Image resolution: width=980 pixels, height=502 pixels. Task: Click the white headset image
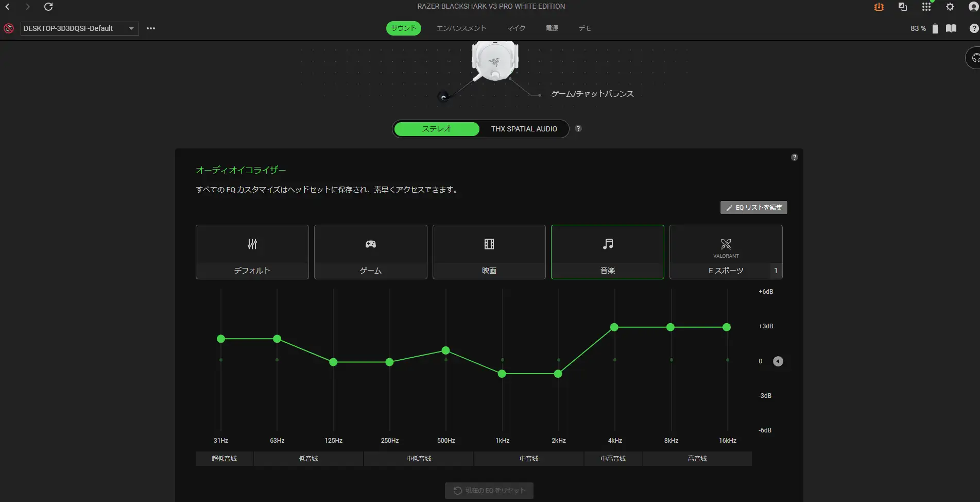click(495, 61)
